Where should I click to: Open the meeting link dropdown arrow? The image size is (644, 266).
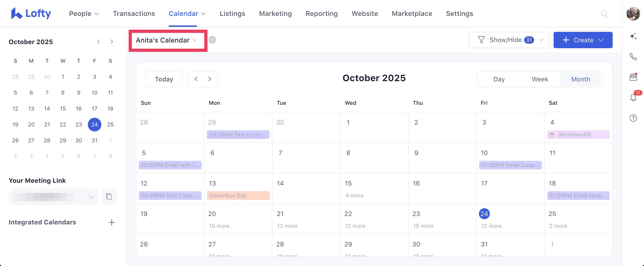point(91,197)
